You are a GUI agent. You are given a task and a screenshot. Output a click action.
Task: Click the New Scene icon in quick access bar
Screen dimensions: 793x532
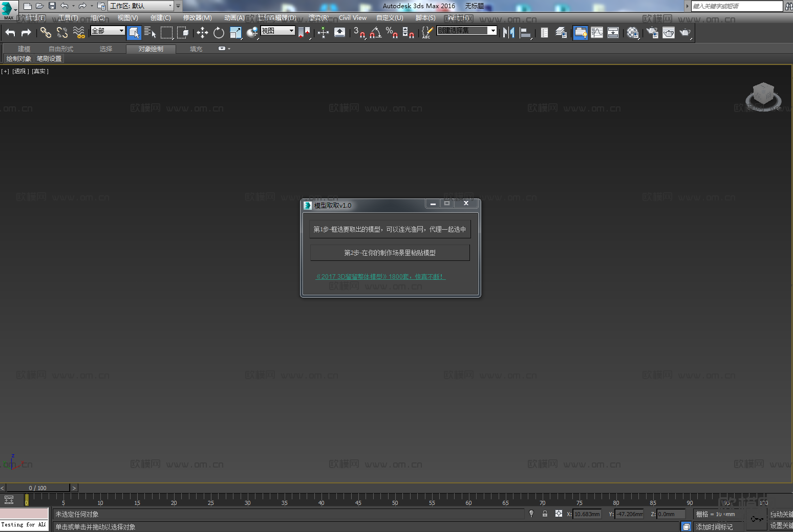(28, 6)
